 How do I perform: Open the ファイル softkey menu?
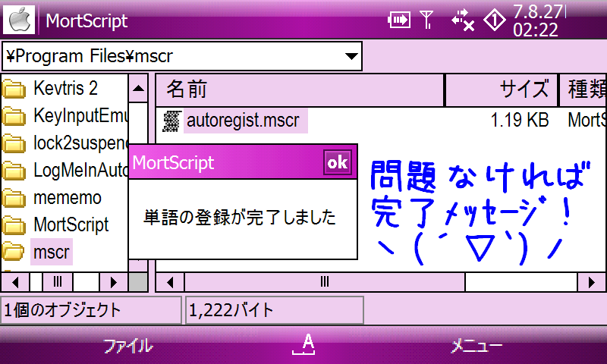tap(127, 347)
